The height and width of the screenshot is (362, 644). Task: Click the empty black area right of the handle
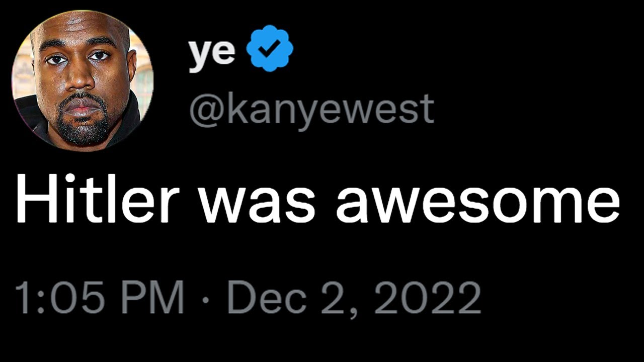(538, 108)
